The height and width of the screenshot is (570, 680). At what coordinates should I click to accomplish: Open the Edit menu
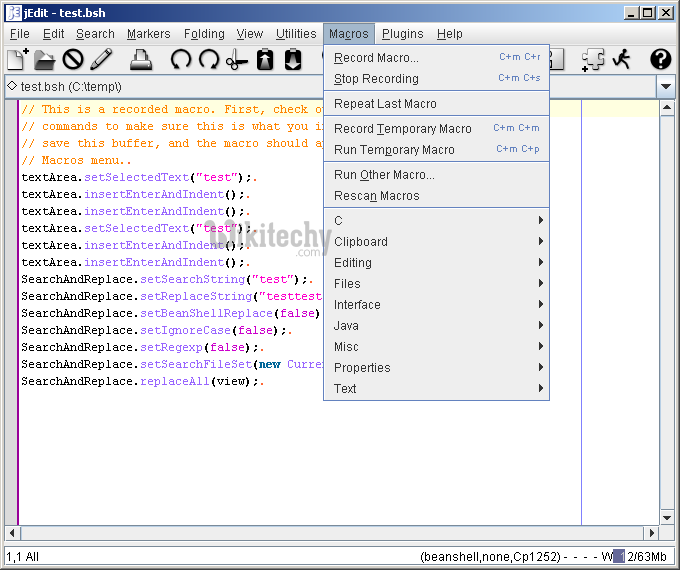(x=53, y=34)
